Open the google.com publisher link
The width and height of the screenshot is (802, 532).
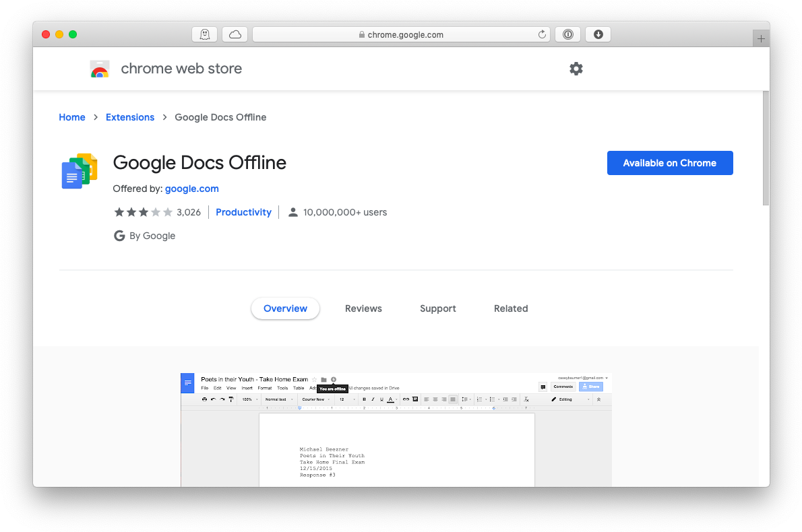coord(192,189)
